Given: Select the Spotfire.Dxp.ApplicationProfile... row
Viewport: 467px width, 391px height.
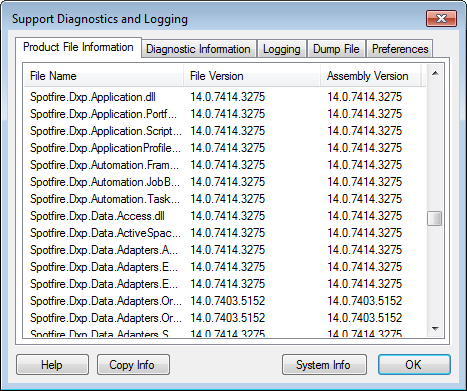Looking at the screenshot, I should point(225,148).
